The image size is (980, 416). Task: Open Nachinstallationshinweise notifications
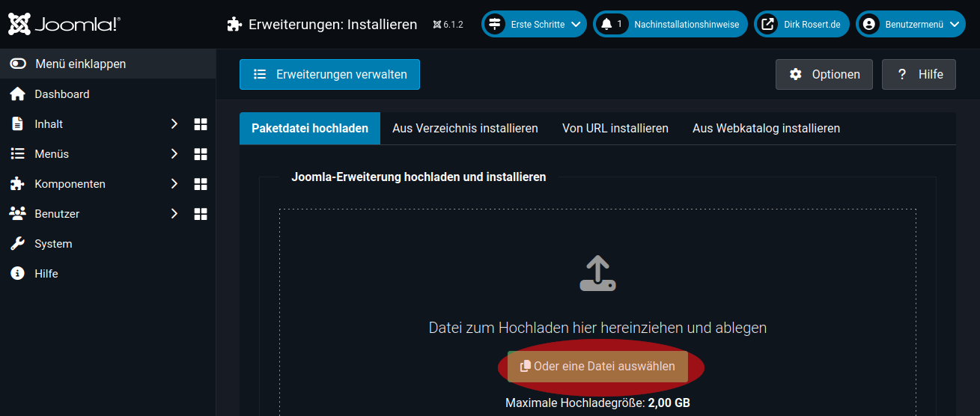click(x=670, y=25)
